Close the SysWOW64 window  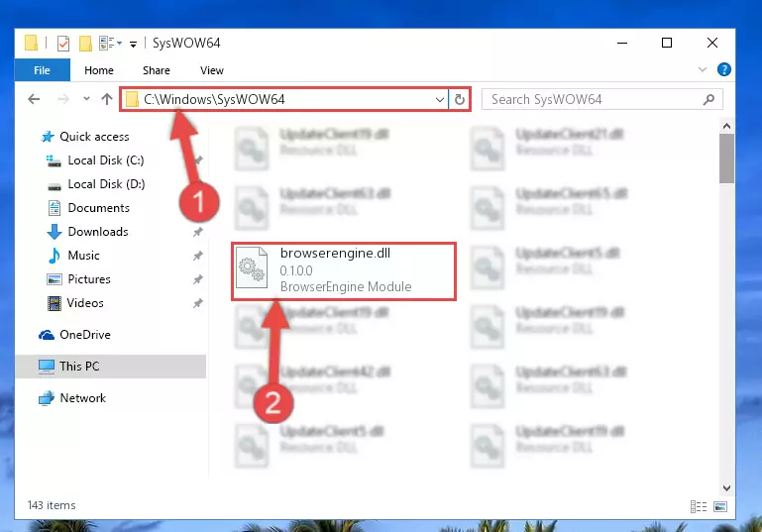point(711,44)
